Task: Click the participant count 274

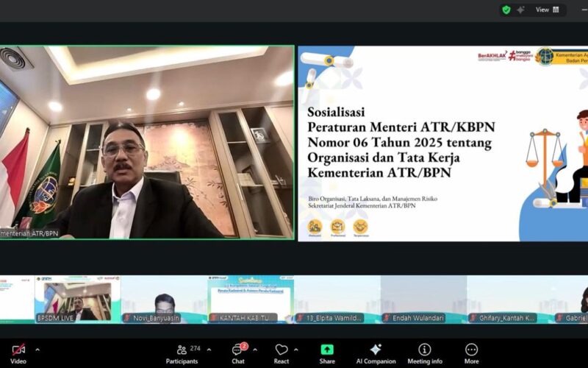Action: click(x=195, y=348)
